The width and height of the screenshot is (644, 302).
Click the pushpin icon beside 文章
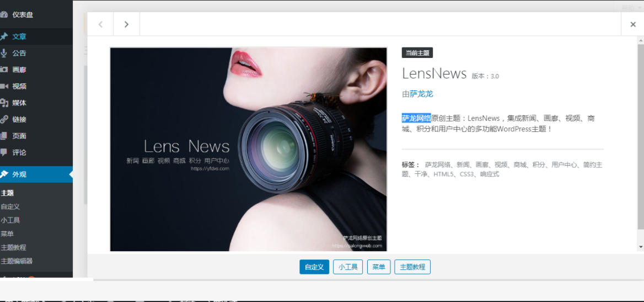point(4,36)
